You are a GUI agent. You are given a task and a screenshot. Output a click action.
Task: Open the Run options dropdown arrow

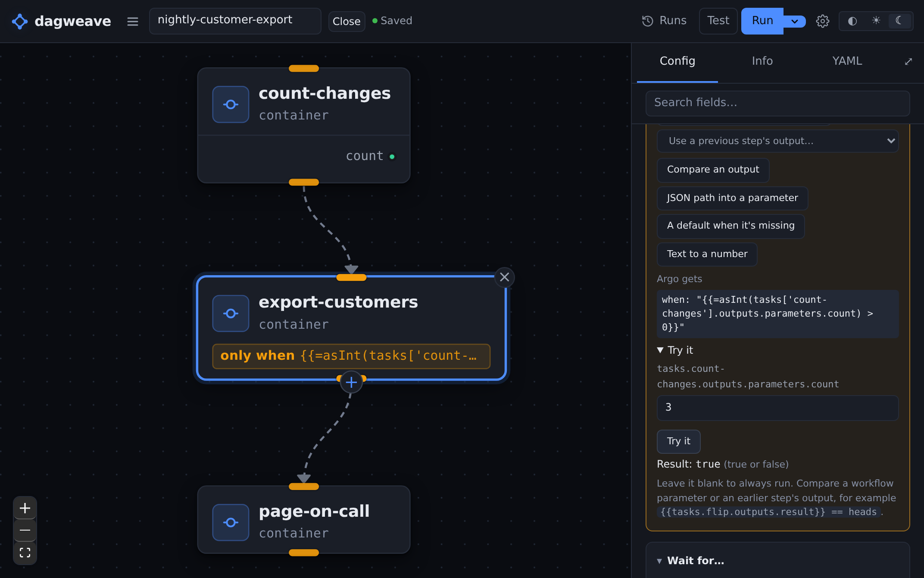click(x=795, y=21)
